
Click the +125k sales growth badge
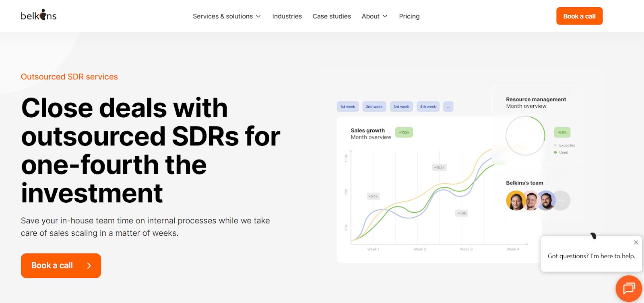point(404,132)
